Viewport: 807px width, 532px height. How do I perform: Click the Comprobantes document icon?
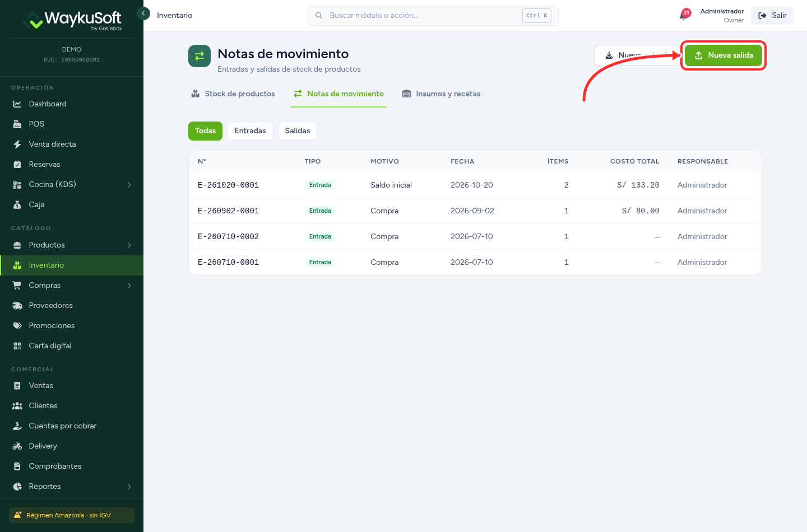click(x=17, y=466)
